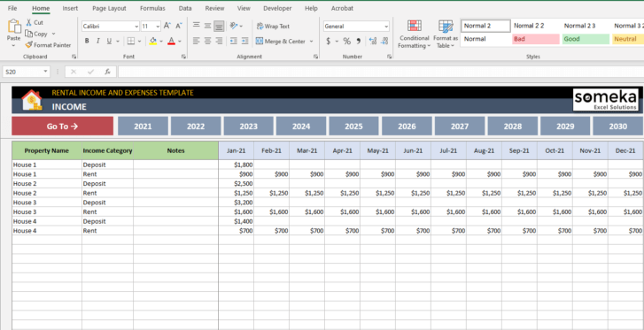
Task: Click the Increase Font Size icon
Action: [x=167, y=26]
